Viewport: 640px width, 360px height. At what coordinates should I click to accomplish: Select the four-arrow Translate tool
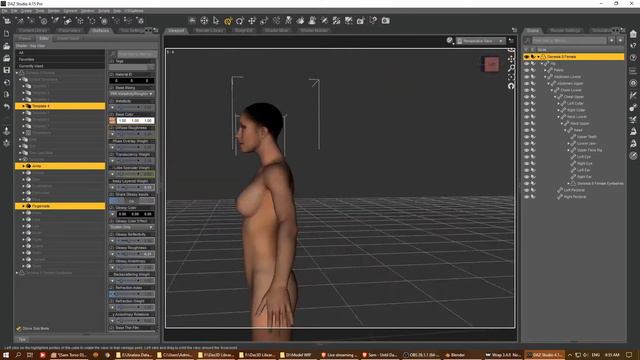[252, 20]
